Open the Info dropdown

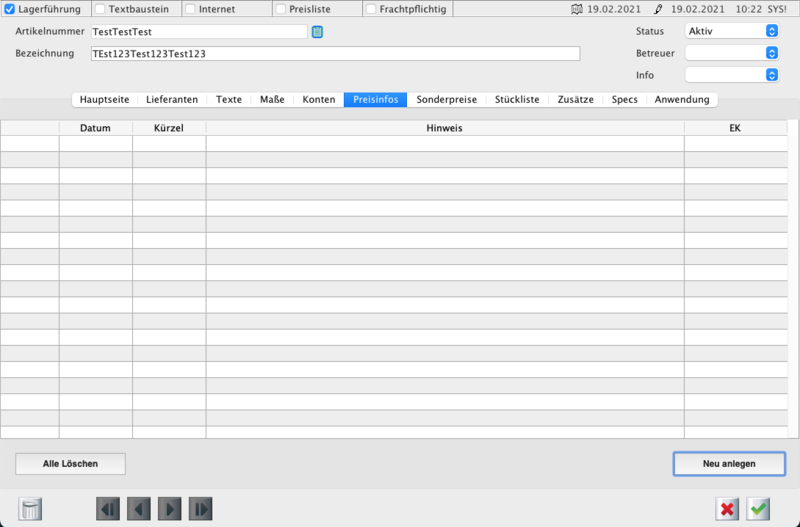coord(732,75)
